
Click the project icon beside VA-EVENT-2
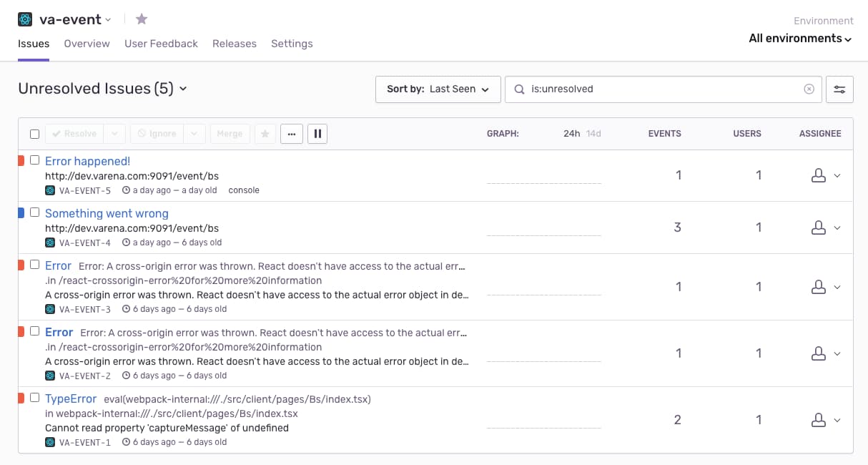[50, 376]
